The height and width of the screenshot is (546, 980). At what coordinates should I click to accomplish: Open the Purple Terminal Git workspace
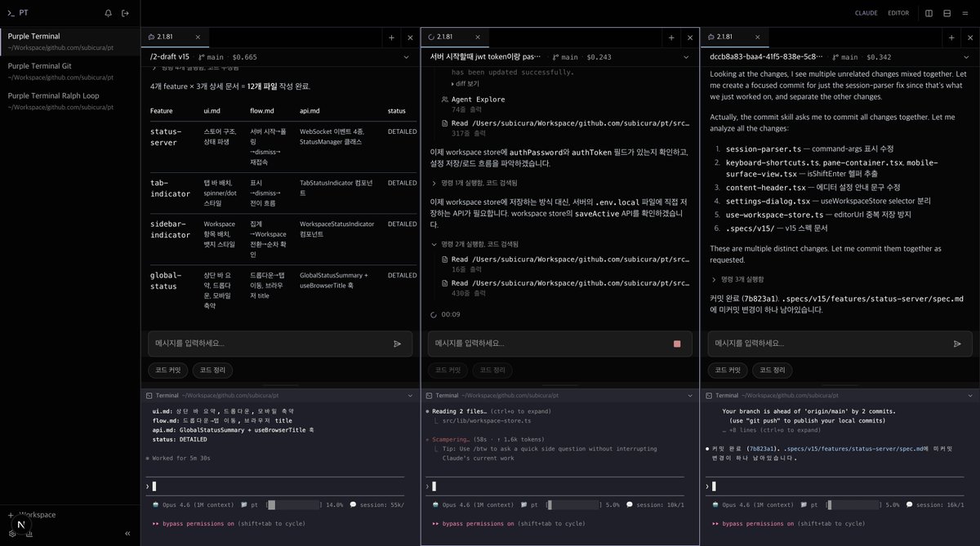70,70
